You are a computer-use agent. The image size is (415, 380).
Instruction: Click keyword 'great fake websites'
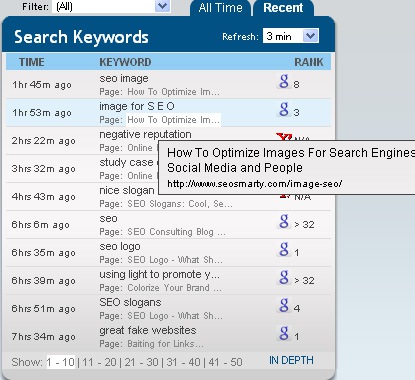[148, 330]
